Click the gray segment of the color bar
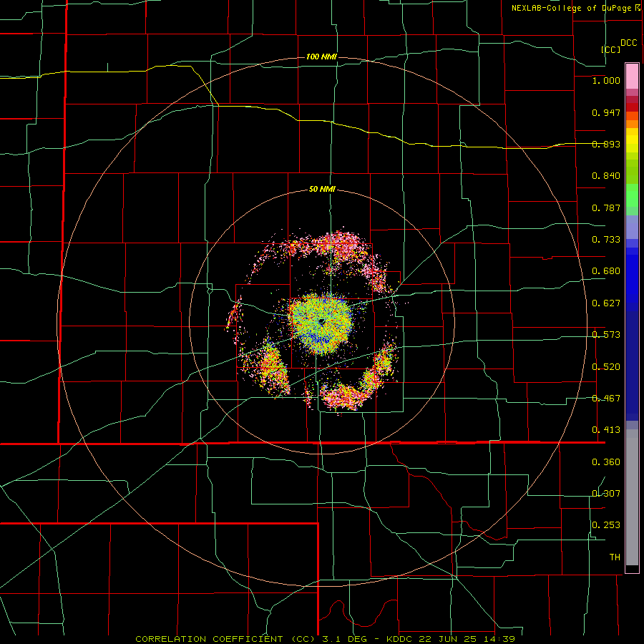Viewport: 644px width, 644px height. pos(632,497)
